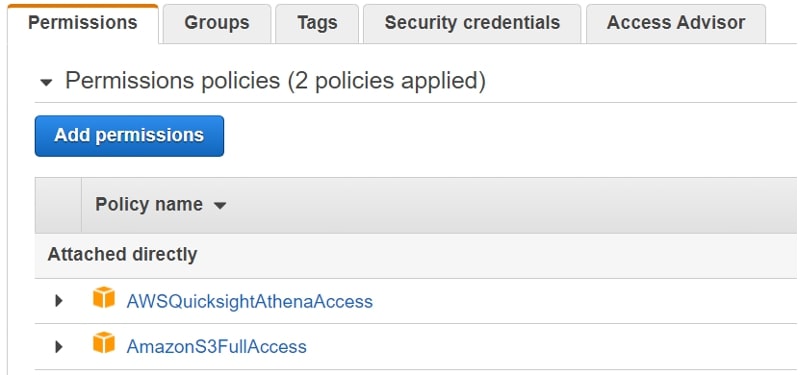Select the Permissions tab

(x=83, y=23)
